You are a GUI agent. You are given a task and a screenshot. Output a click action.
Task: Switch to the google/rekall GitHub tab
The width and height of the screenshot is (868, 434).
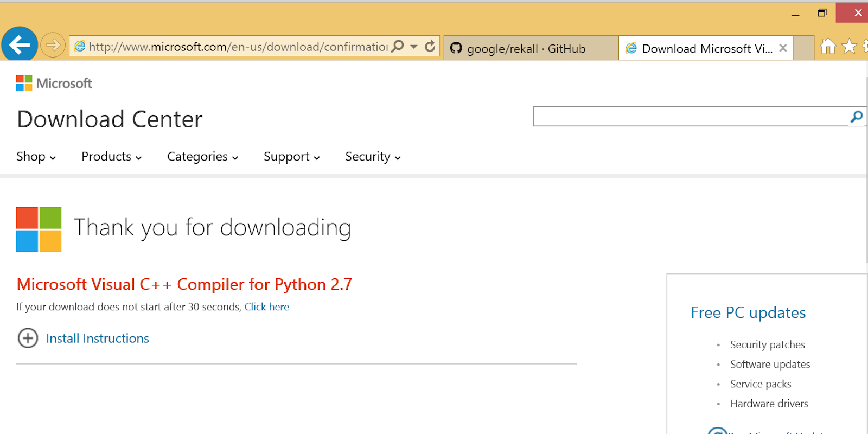click(x=531, y=48)
